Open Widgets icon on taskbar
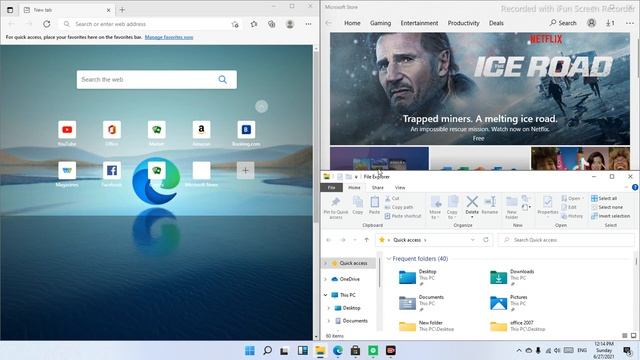Viewport: 640px width, 360px height. coord(302,351)
